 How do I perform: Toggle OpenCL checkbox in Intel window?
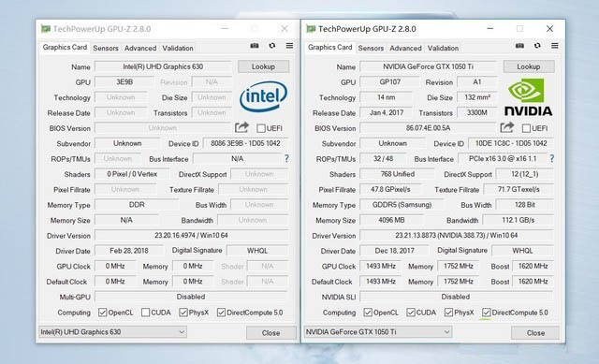[102, 313]
